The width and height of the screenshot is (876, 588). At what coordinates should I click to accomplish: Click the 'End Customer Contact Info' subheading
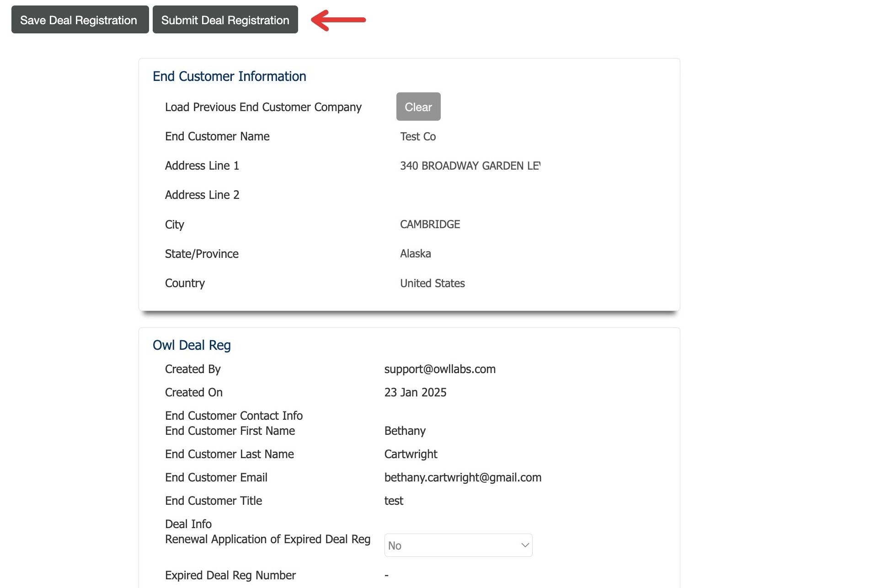click(x=234, y=416)
